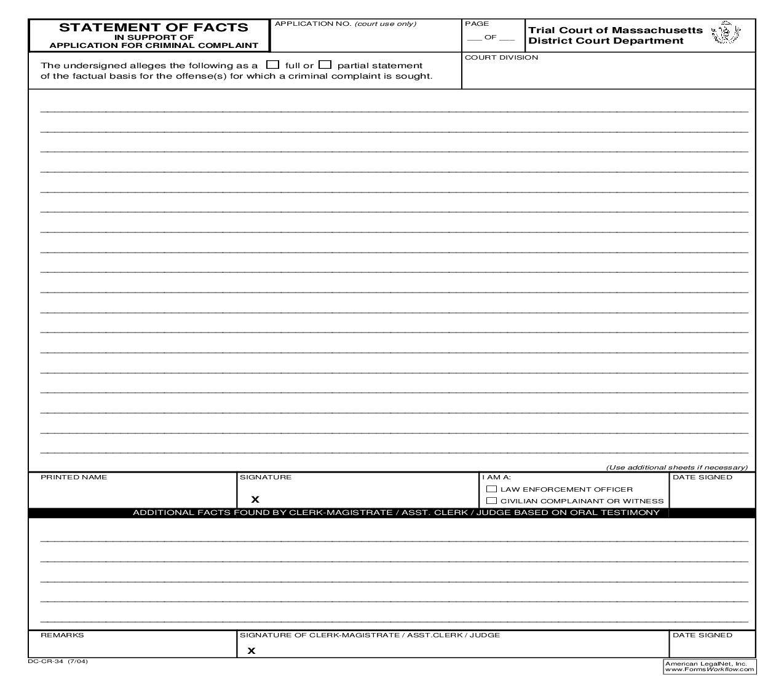Image resolution: width=784 pixels, height=676 pixels.
Task: Select the CIVILIAN COMPLAINANT OR WITNESS checkbox
Action: [491, 500]
